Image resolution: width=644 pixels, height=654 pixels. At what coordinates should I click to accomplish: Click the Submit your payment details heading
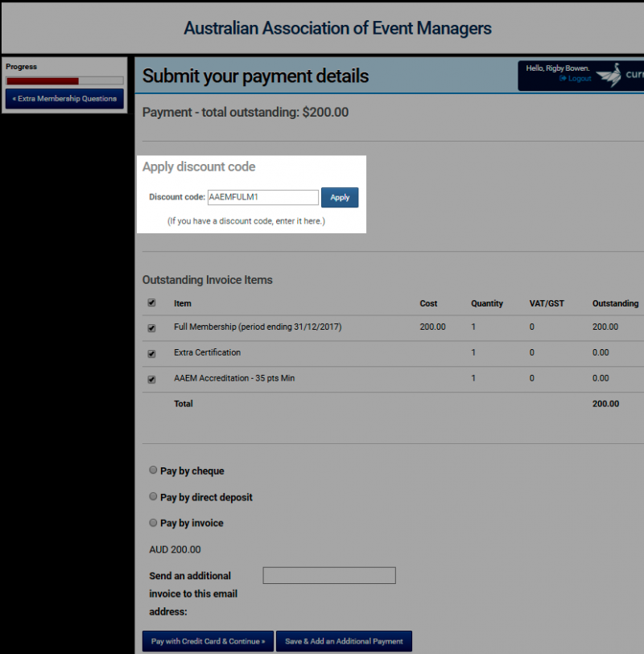[x=255, y=76]
